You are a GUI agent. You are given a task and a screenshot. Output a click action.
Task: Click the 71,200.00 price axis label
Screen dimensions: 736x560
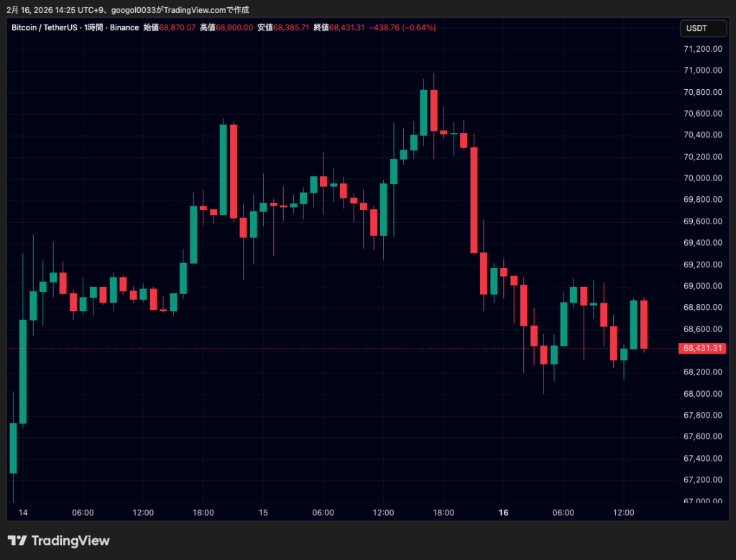click(702, 49)
